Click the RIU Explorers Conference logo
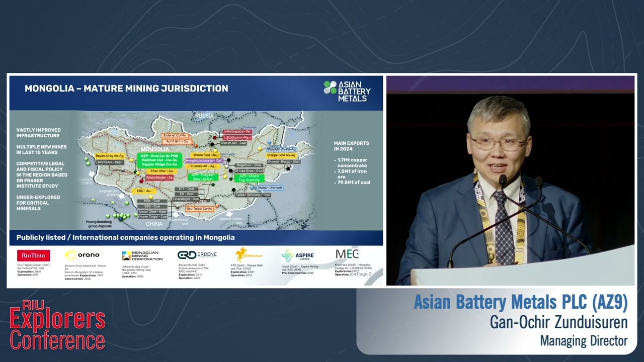This screenshot has width=644, height=362. point(57,325)
